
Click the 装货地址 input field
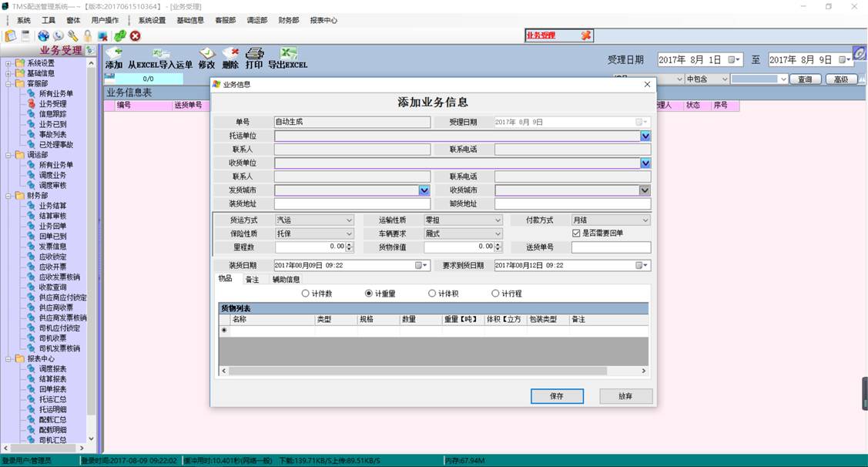352,204
